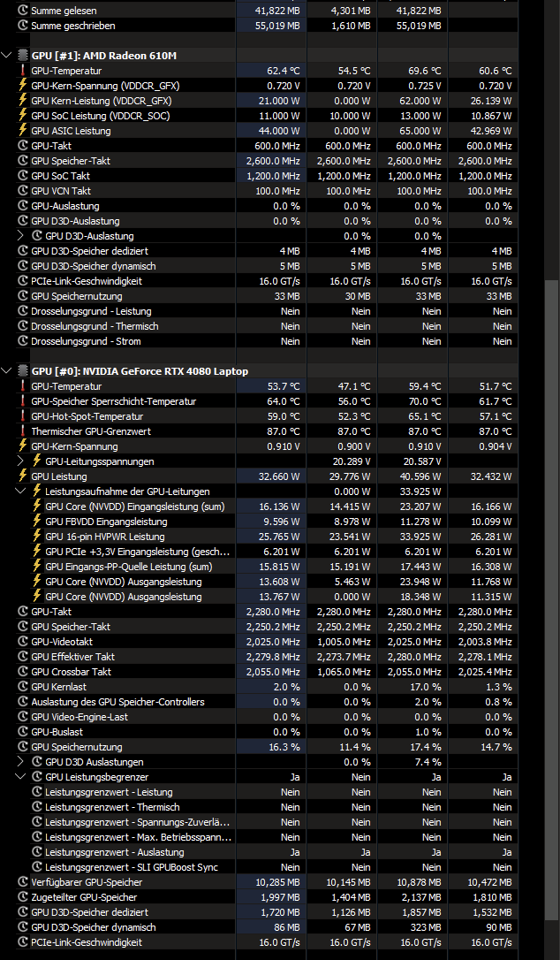Screen dimensions: 560x960
Task: Click the 10,285 MB Verfügbarer GPU-Speicher value
Action: (x=278, y=882)
